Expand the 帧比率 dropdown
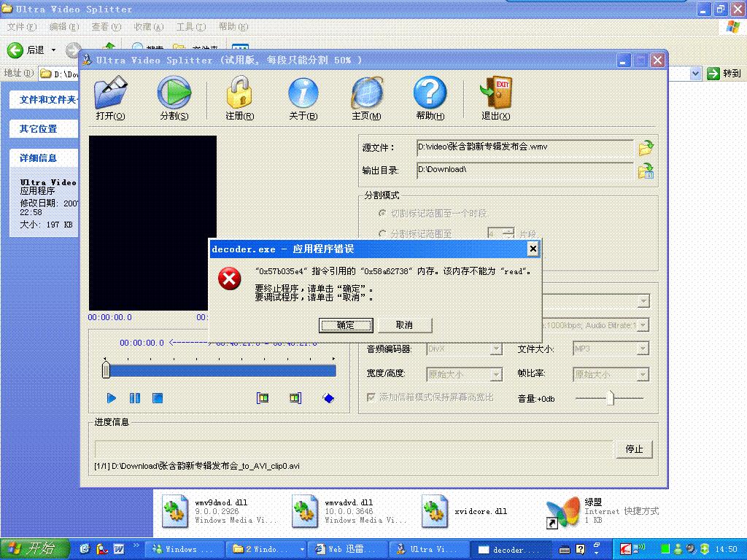 [x=643, y=375]
